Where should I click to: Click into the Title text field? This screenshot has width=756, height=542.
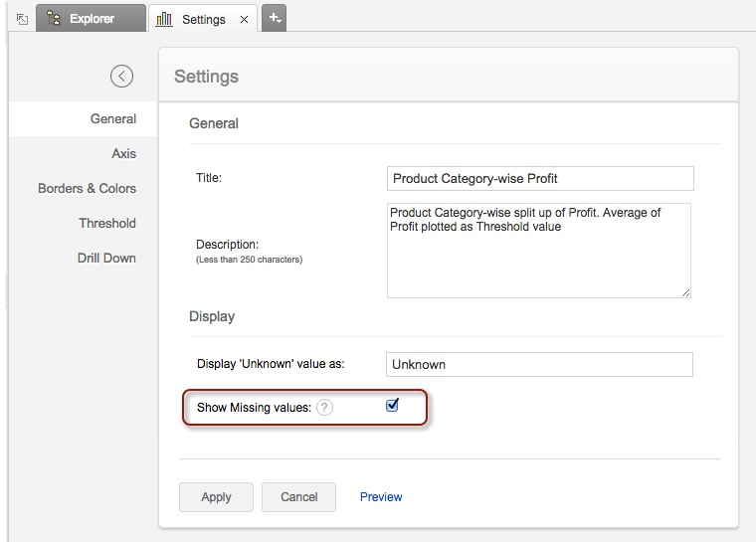pyautogui.click(x=539, y=179)
